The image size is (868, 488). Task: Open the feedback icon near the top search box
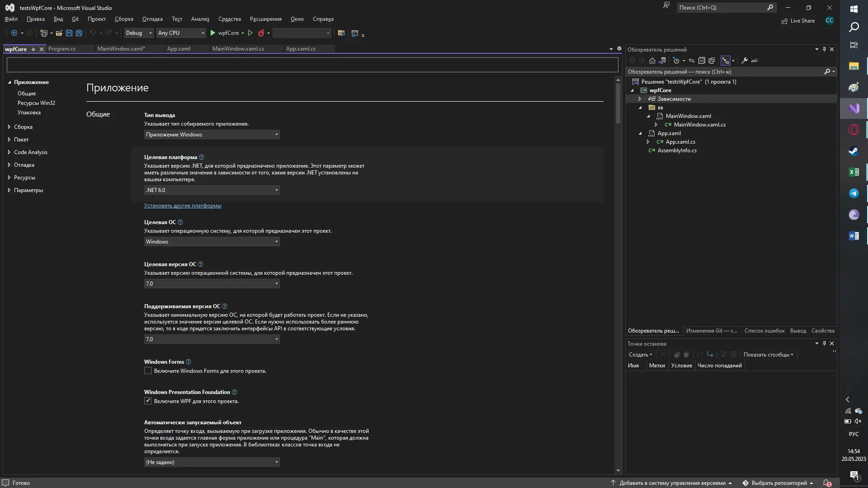(666, 6)
